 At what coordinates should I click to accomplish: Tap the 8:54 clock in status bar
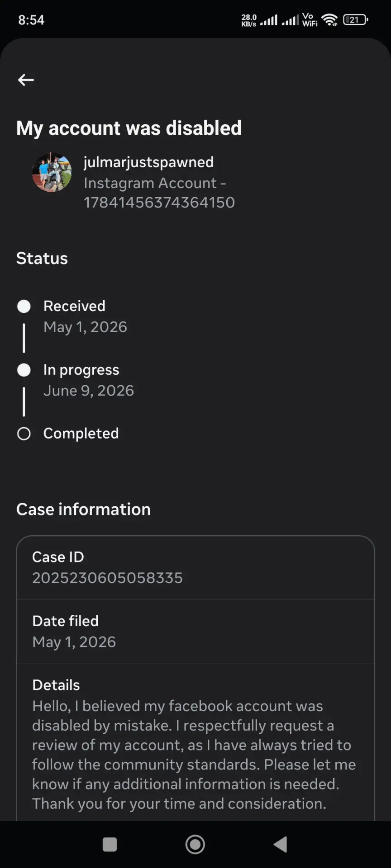click(31, 20)
